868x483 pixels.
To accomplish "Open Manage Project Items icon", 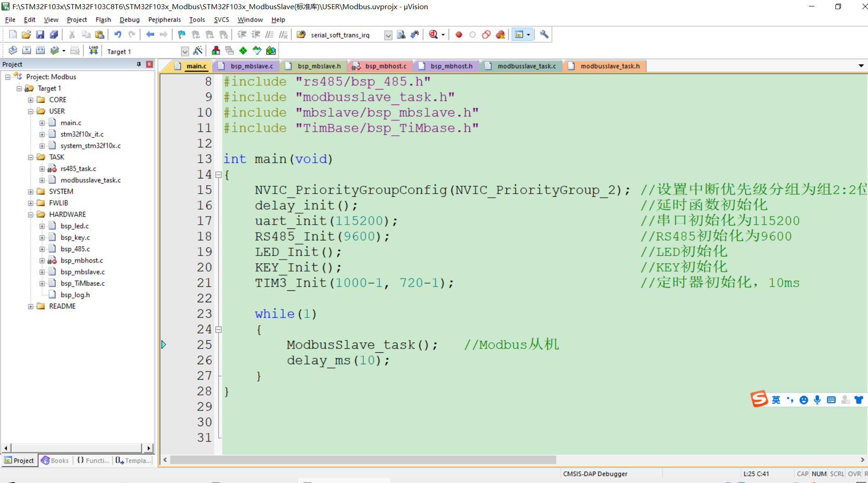I will click(216, 50).
